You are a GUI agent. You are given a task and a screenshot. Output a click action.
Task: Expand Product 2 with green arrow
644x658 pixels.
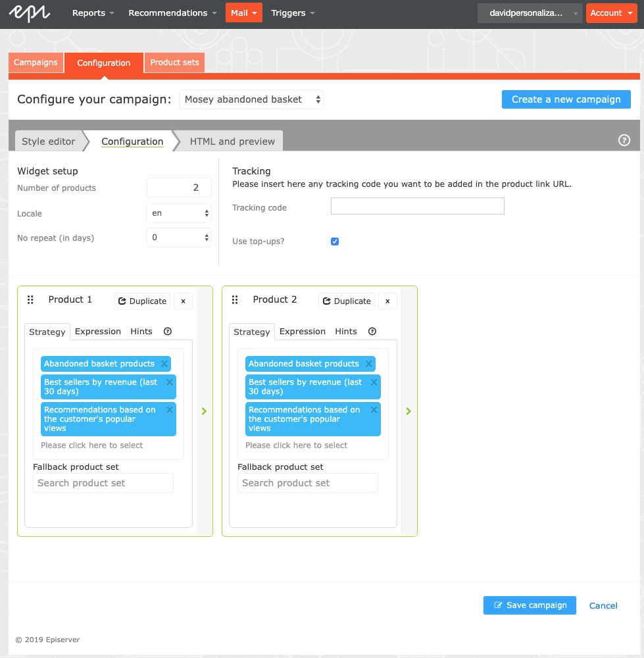(409, 411)
